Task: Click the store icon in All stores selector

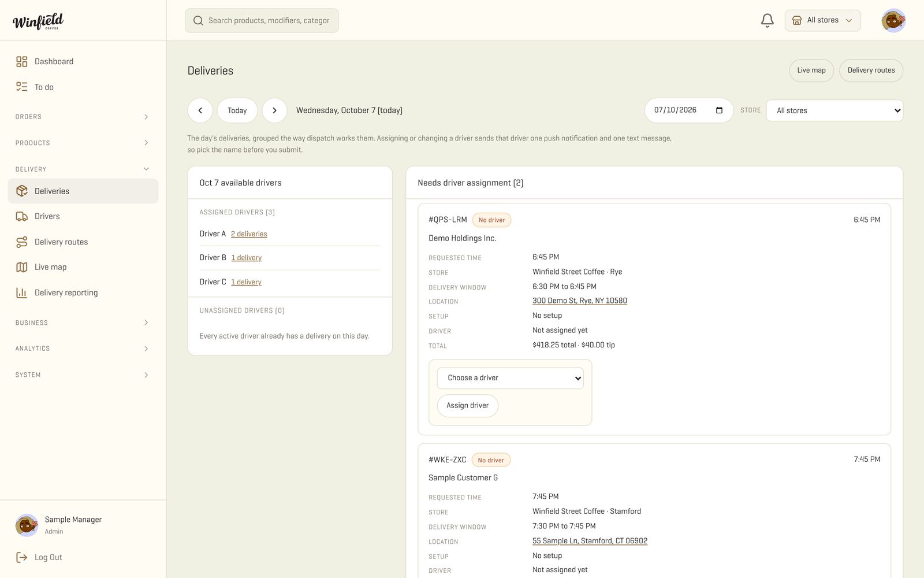Action: tap(797, 21)
